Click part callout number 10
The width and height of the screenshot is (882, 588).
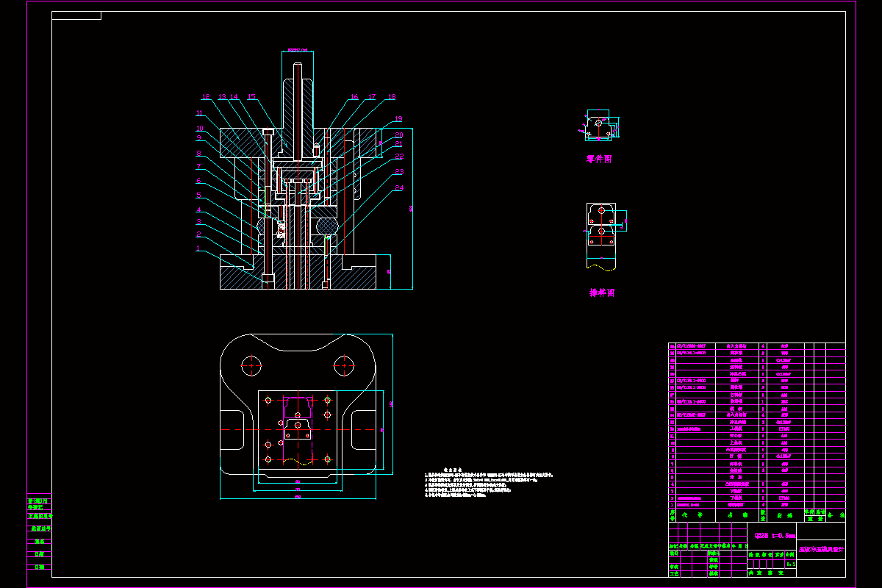(198, 128)
